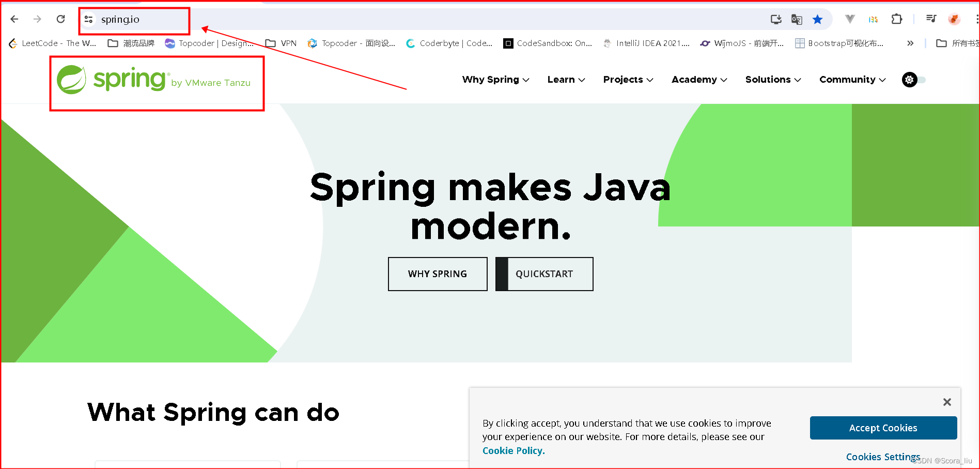The width and height of the screenshot is (980, 469).
Task: Expand the Academy menu
Action: pyautogui.click(x=699, y=80)
